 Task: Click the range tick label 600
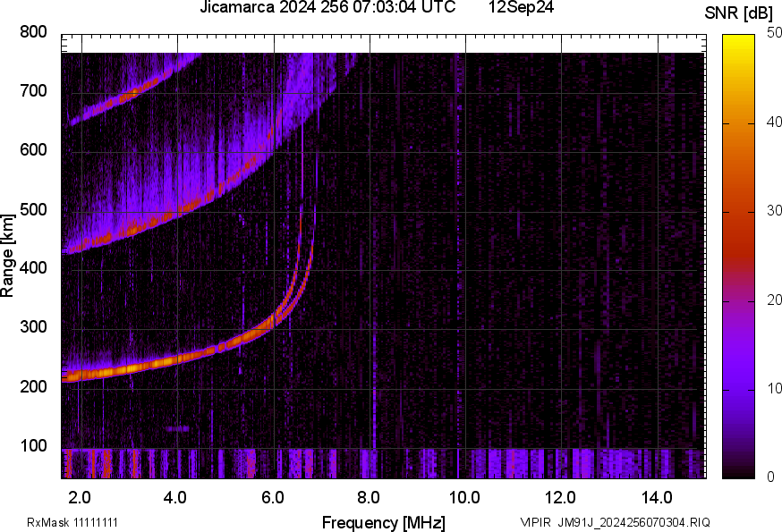point(33,149)
